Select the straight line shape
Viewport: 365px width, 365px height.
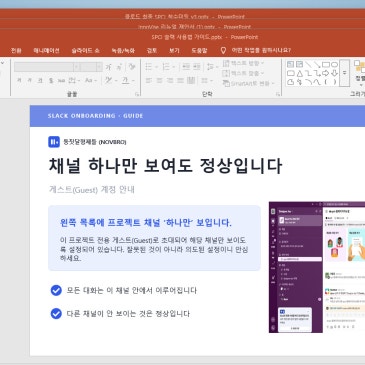pyautogui.click(x=308, y=64)
